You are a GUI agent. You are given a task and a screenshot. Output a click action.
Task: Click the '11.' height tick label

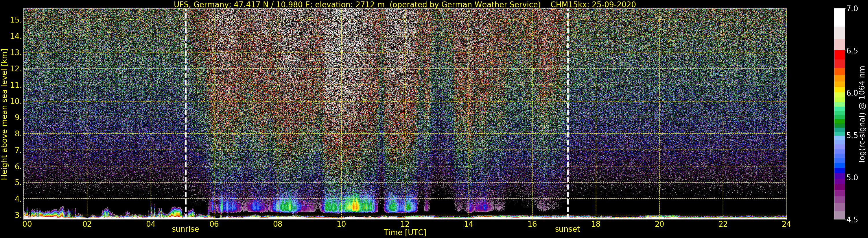pos(16,85)
